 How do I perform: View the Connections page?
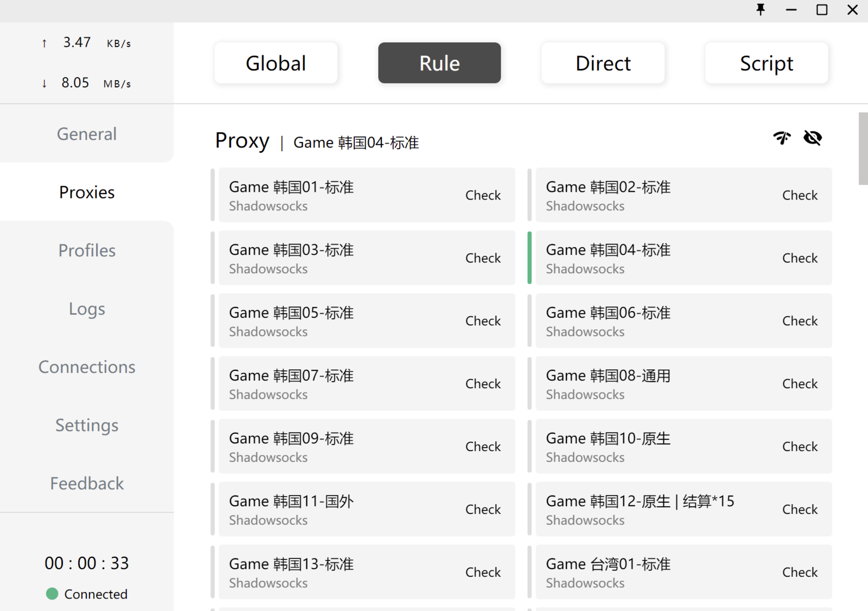tap(87, 367)
